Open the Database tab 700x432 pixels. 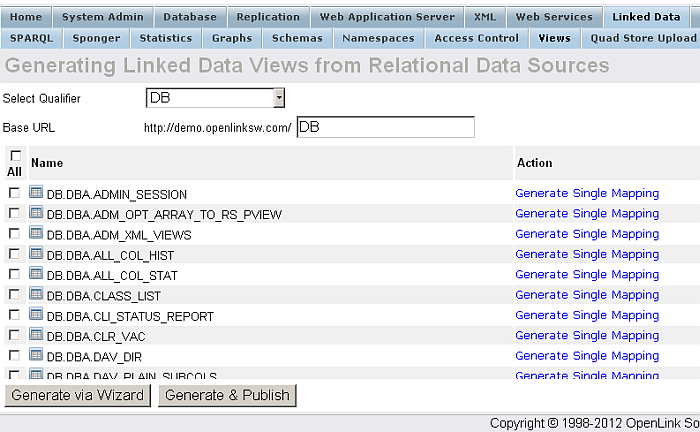(190, 17)
